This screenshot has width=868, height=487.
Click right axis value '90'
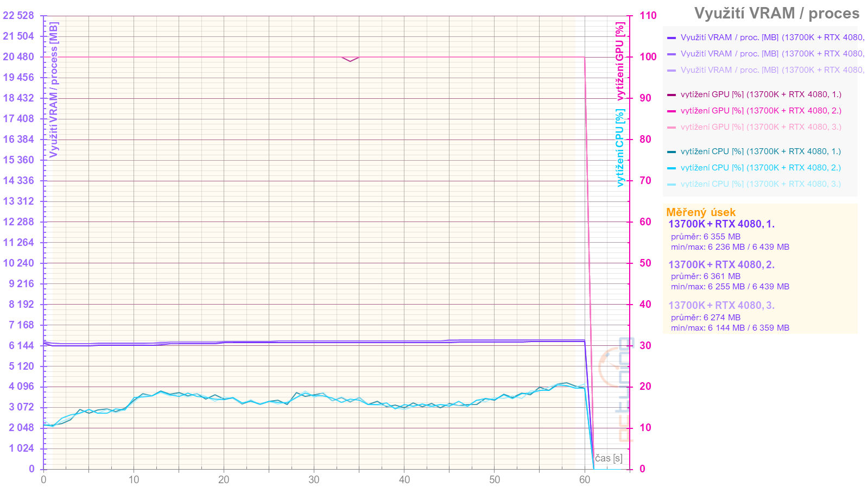pyautogui.click(x=645, y=98)
